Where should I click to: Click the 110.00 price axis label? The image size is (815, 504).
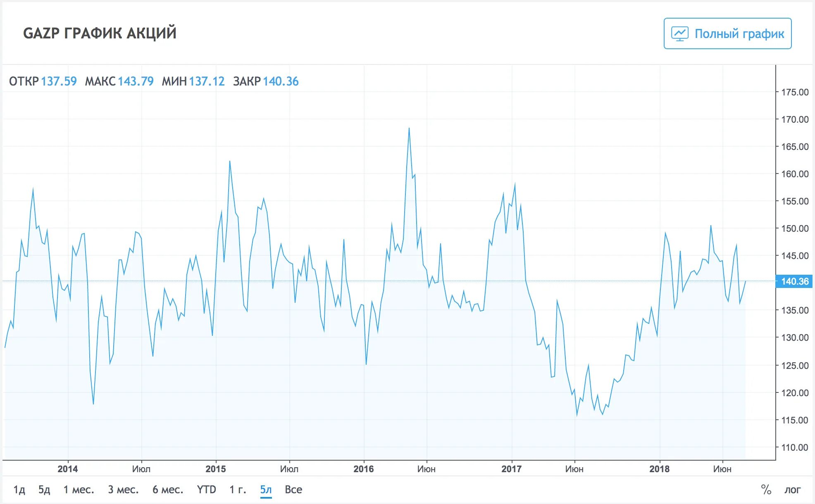[795, 447]
